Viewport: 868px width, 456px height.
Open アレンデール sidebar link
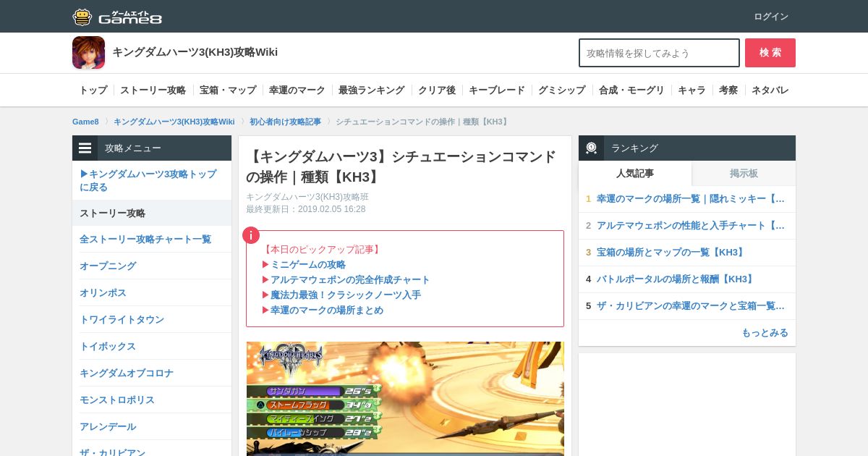108,426
